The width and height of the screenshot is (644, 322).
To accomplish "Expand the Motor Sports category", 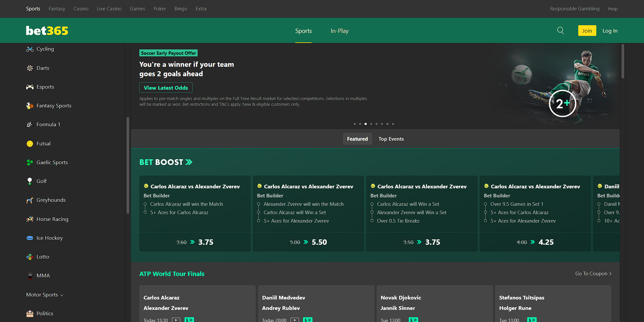I will 44,295.
